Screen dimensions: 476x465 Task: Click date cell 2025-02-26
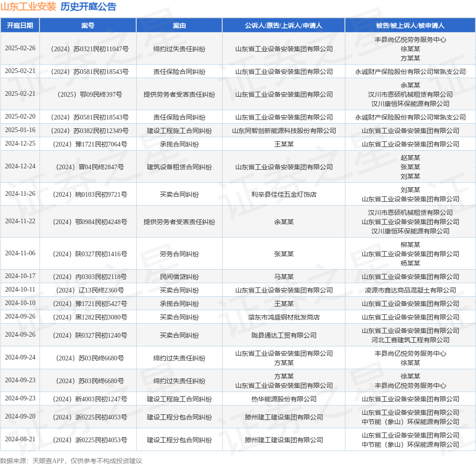pos(20,48)
